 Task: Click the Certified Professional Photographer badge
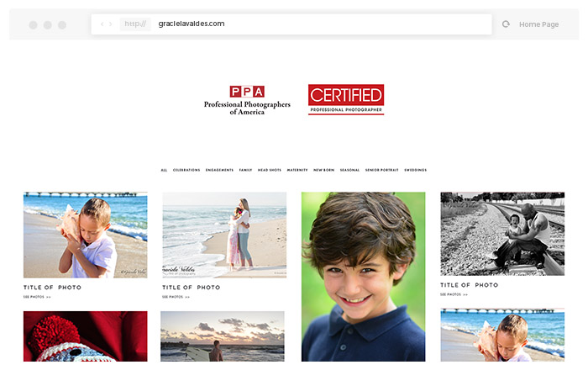point(346,99)
